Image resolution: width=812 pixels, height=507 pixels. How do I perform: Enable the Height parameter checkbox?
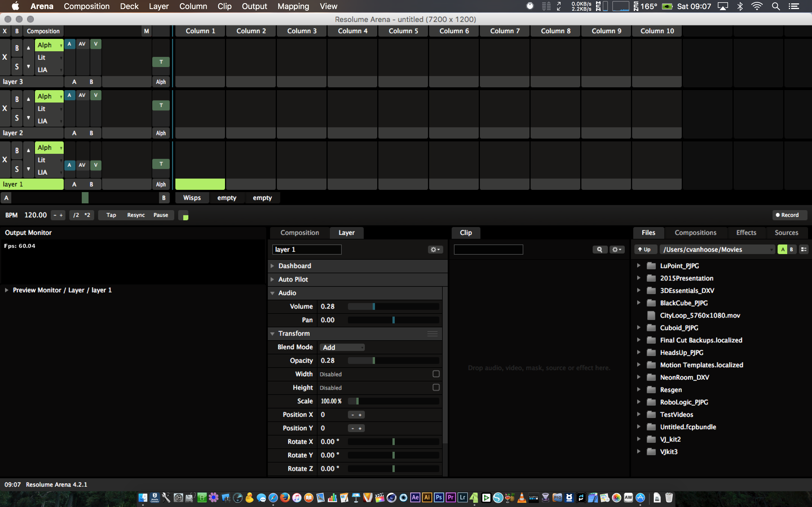(436, 387)
